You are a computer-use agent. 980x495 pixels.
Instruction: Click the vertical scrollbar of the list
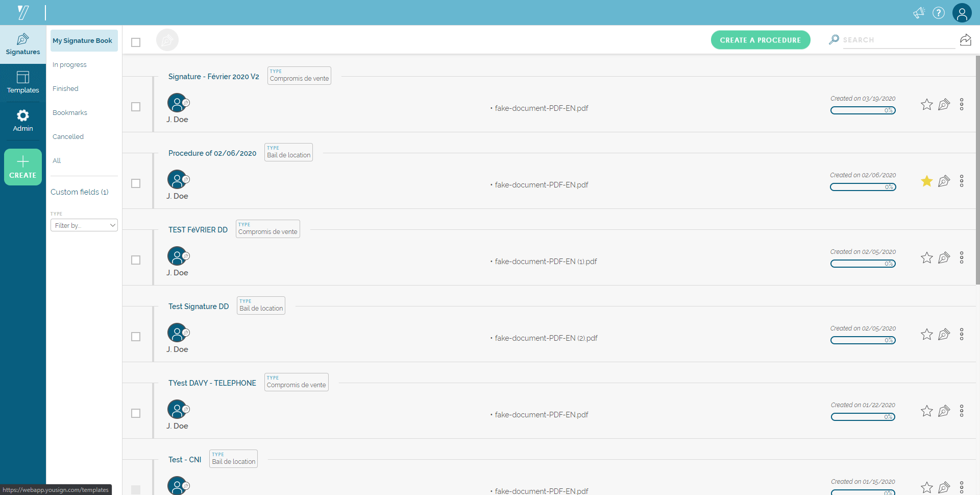pyautogui.click(x=977, y=170)
